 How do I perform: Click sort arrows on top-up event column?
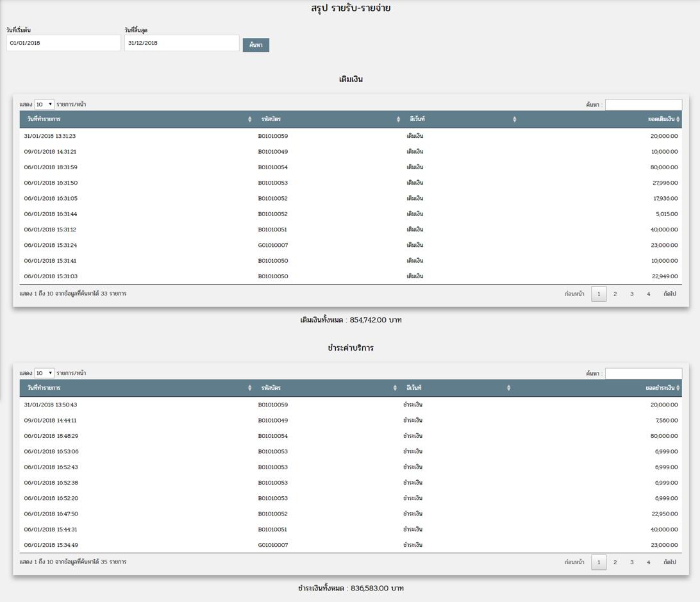(x=514, y=119)
